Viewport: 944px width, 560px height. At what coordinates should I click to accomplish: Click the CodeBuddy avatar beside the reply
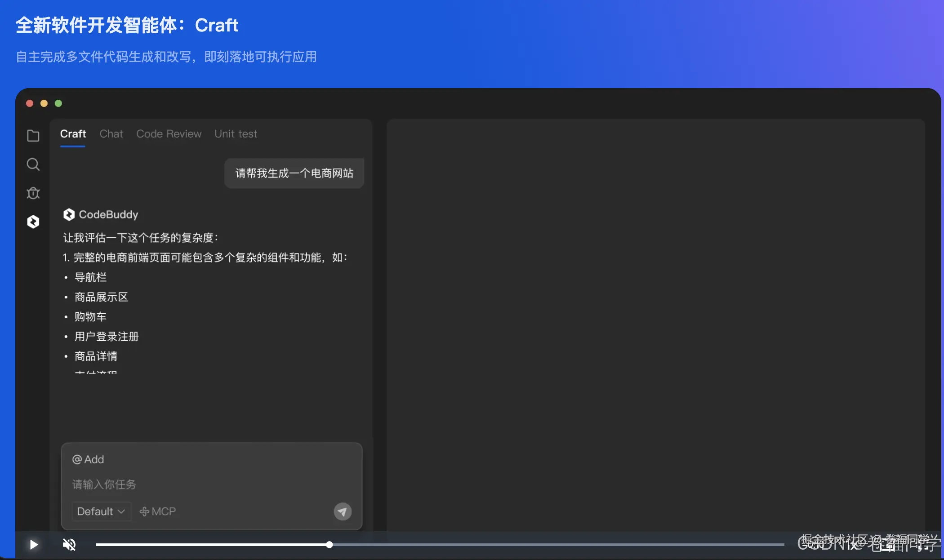point(69,214)
